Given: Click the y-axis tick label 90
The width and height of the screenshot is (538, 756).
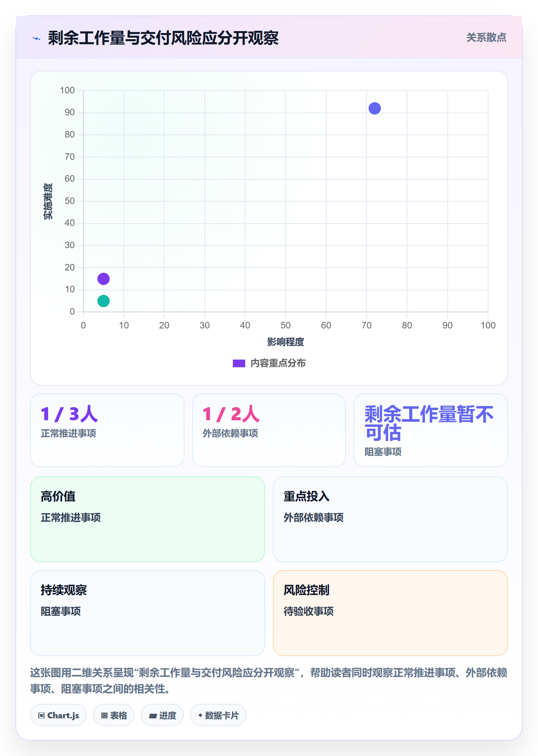Looking at the screenshot, I should (x=70, y=112).
